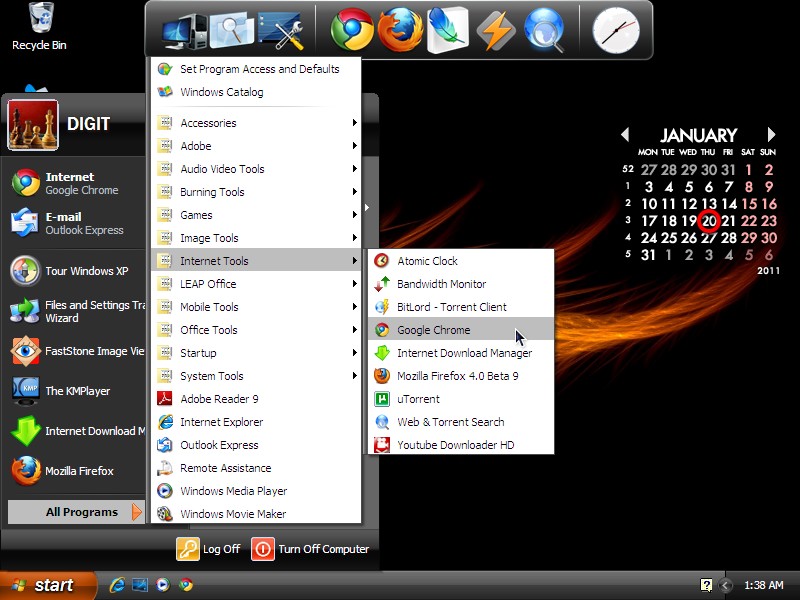Open Files and Settings Transfer Wizard
The image size is (800, 600).
click(x=77, y=311)
